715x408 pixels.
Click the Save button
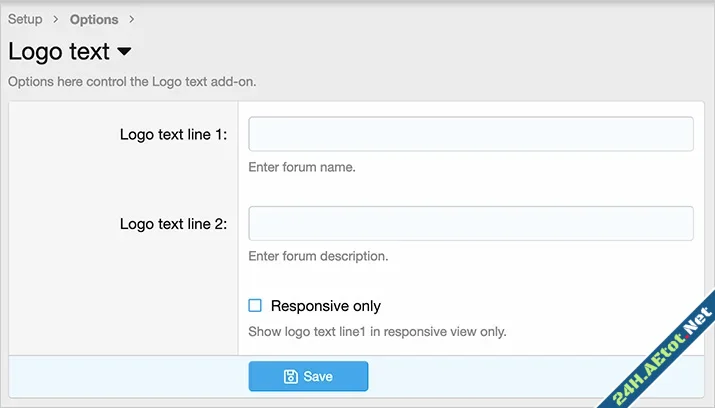coord(308,377)
